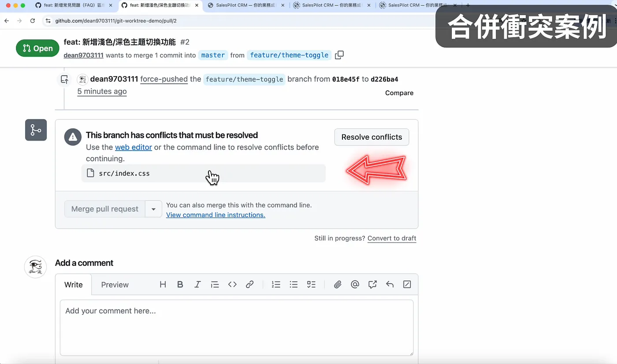The image size is (617, 364).
Task: Open the master base branch link
Action: point(213,55)
